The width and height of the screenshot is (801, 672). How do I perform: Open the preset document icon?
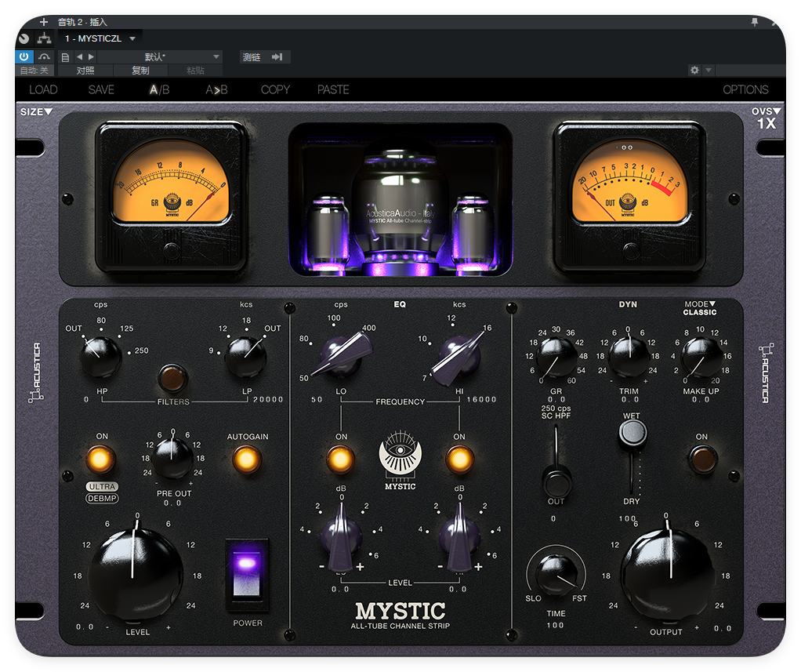click(65, 57)
